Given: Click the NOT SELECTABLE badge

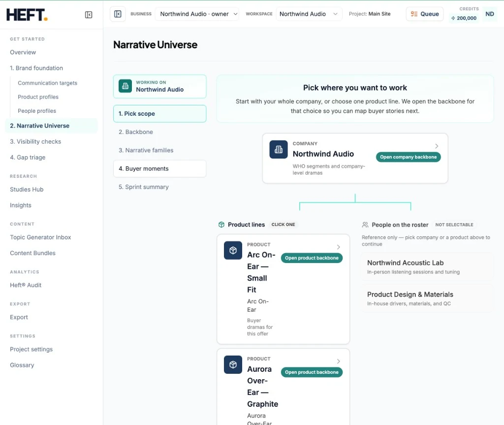Looking at the screenshot, I should (x=454, y=225).
